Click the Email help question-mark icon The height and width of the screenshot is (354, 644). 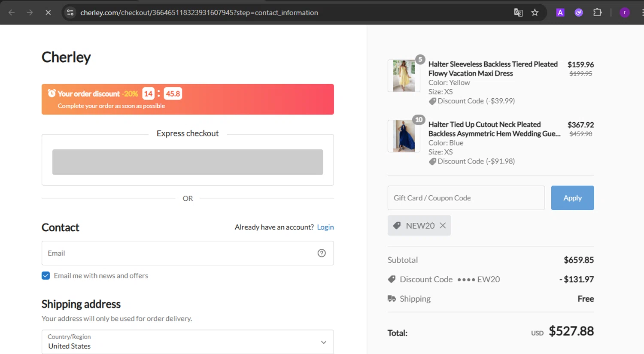point(322,253)
